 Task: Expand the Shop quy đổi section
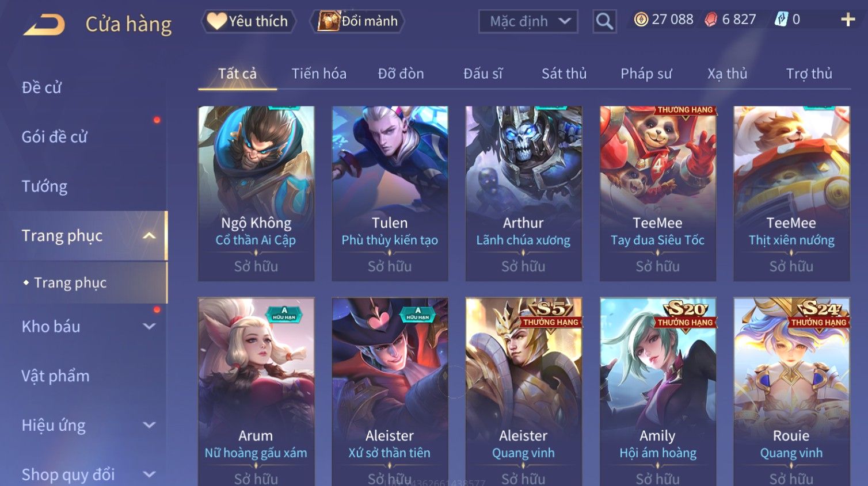coord(149,474)
